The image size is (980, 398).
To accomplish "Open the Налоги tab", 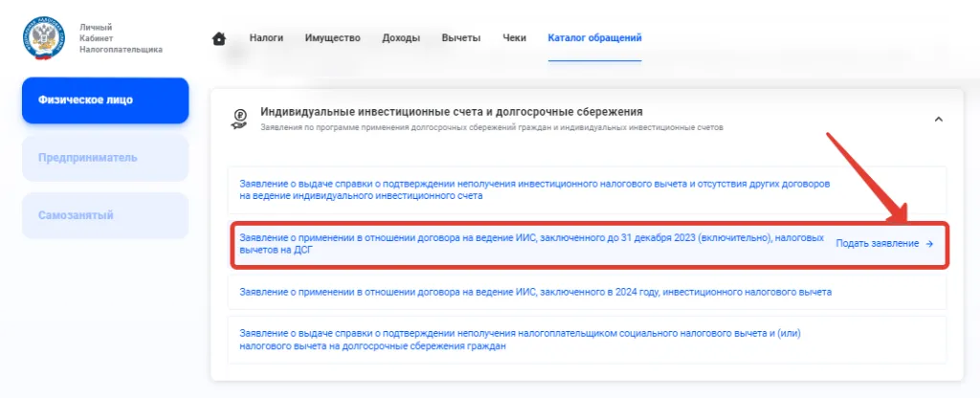I will [x=266, y=38].
